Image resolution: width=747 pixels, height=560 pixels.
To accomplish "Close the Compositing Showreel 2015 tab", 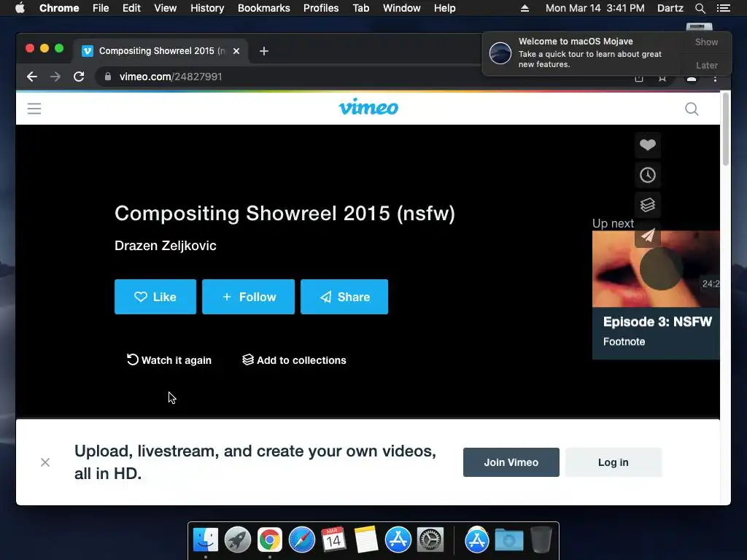I will [x=236, y=51].
